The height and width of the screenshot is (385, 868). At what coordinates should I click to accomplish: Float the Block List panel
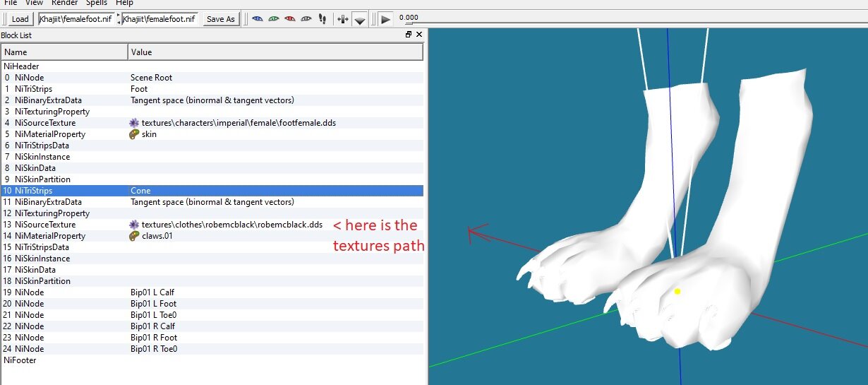(x=408, y=35)
